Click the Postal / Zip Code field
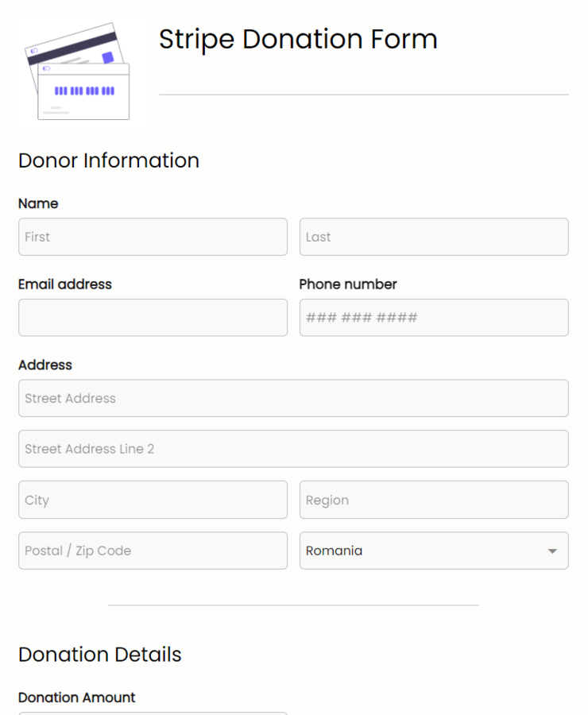This screenshot has height=715, width=588. tap(153, 551)
